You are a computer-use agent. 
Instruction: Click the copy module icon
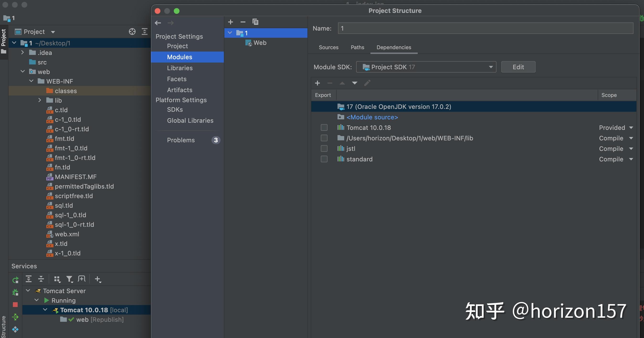(255, 22)
